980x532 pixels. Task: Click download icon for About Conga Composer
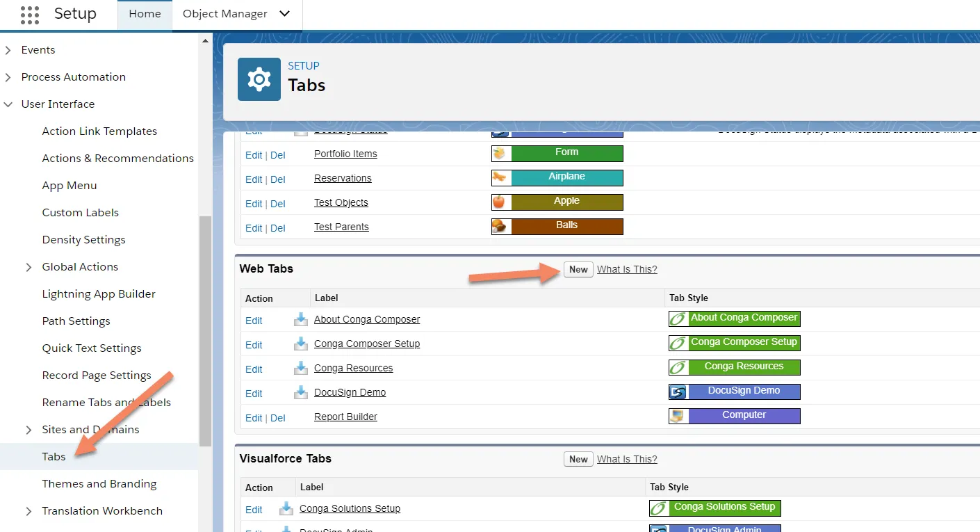(301, 319)
